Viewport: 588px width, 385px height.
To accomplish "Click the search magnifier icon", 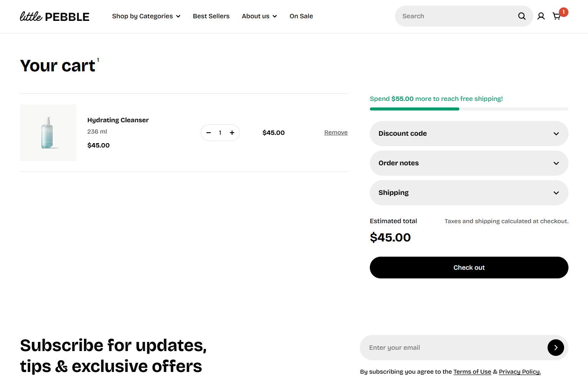I will (522, 16).
